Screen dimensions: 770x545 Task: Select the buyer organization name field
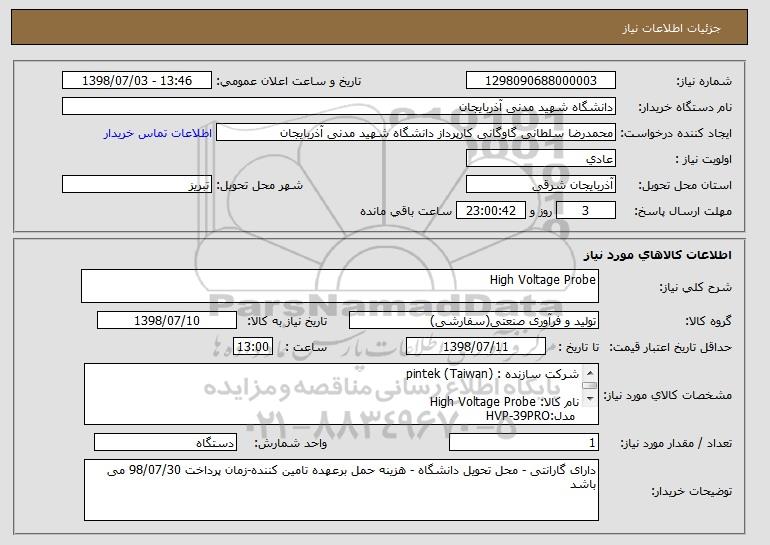339,107
